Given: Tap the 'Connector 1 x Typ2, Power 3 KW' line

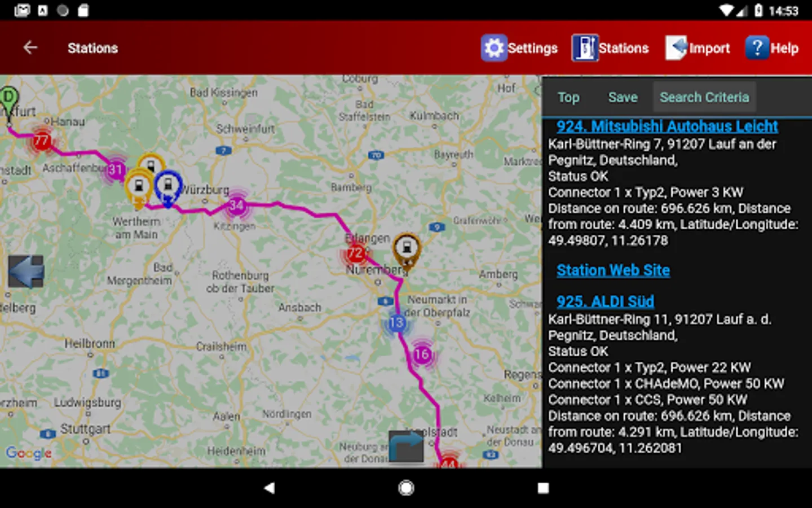Looking at the screenshot, I should [646, 192].
